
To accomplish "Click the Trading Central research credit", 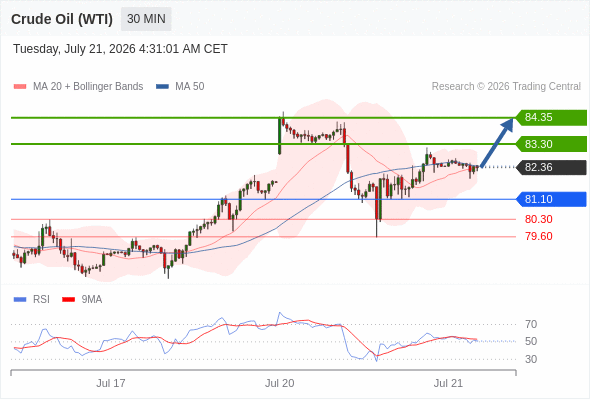I will (506, 87).
